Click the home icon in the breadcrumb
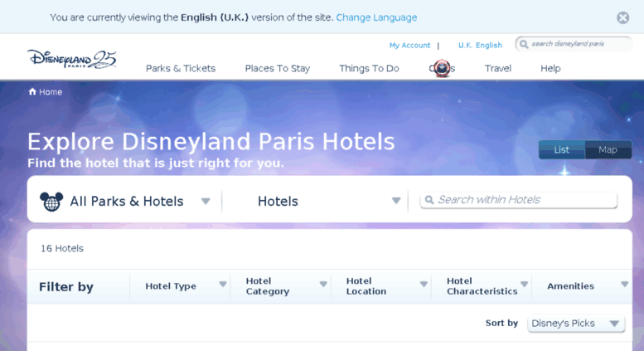644x351 pixels. point(32,91)
